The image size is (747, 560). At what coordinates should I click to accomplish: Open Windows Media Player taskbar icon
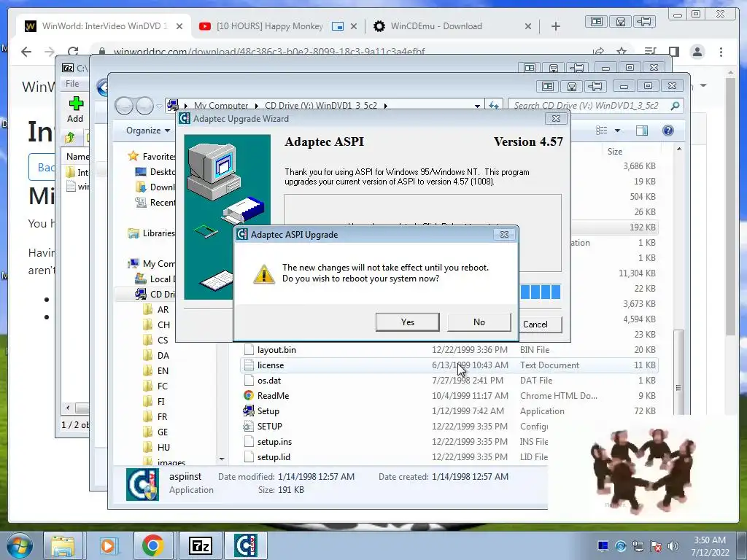108,545
